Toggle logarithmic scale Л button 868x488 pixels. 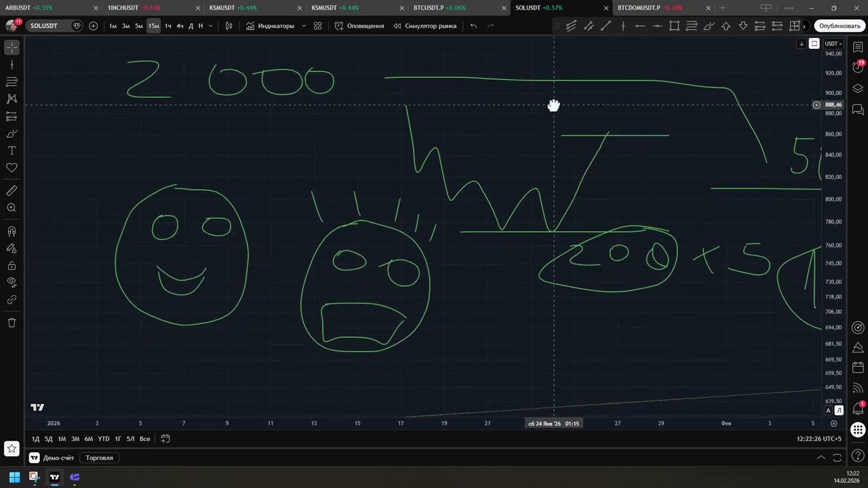tap(839, 411)
